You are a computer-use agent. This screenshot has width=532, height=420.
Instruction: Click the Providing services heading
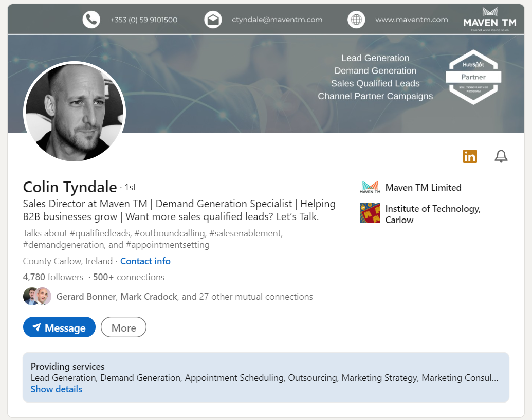click(67, 367)
